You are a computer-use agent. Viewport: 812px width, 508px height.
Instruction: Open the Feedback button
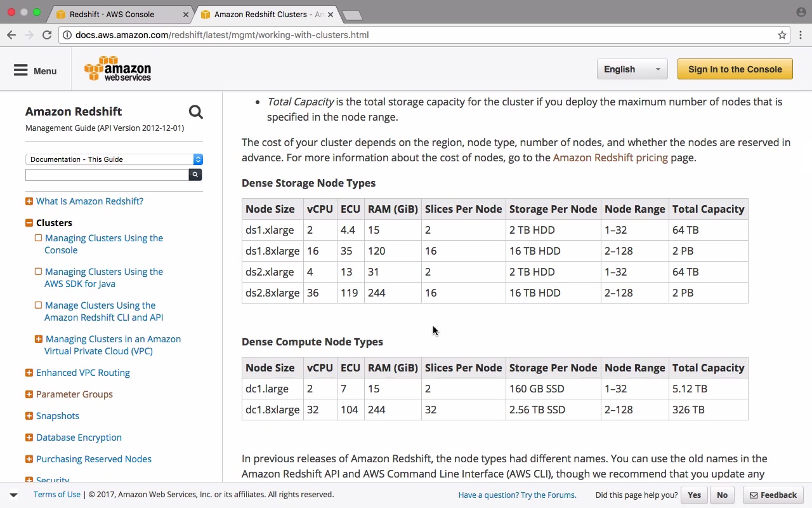click(773, 495)
